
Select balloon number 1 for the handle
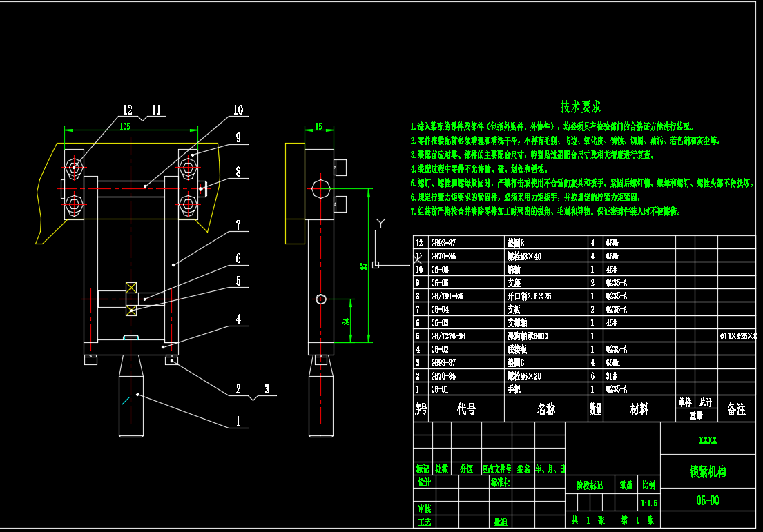[x=238, y=420]
